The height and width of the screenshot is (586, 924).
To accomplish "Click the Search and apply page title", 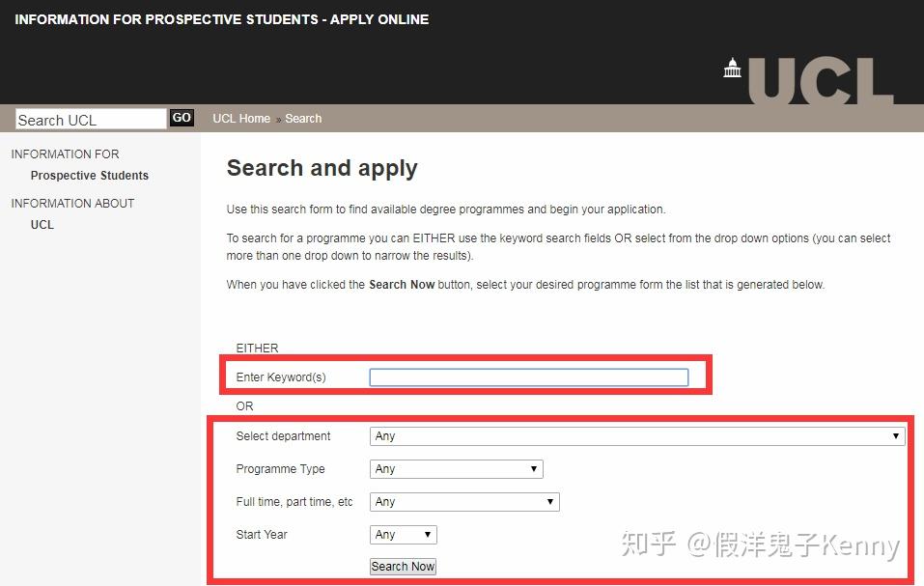I will [322, 167].
